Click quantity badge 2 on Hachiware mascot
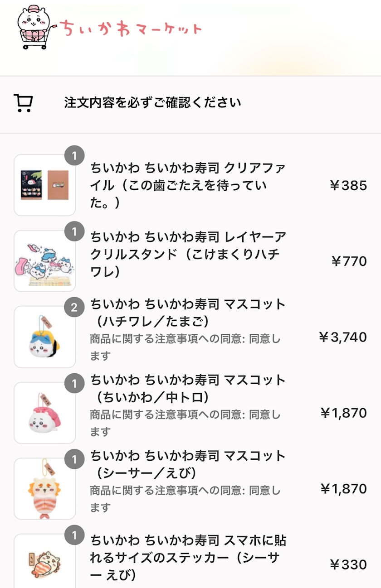 click(x=74, y=308)
